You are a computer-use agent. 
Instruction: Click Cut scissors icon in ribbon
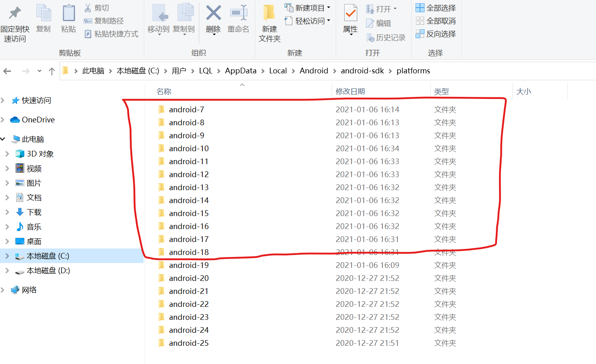[x=88, y=8]
